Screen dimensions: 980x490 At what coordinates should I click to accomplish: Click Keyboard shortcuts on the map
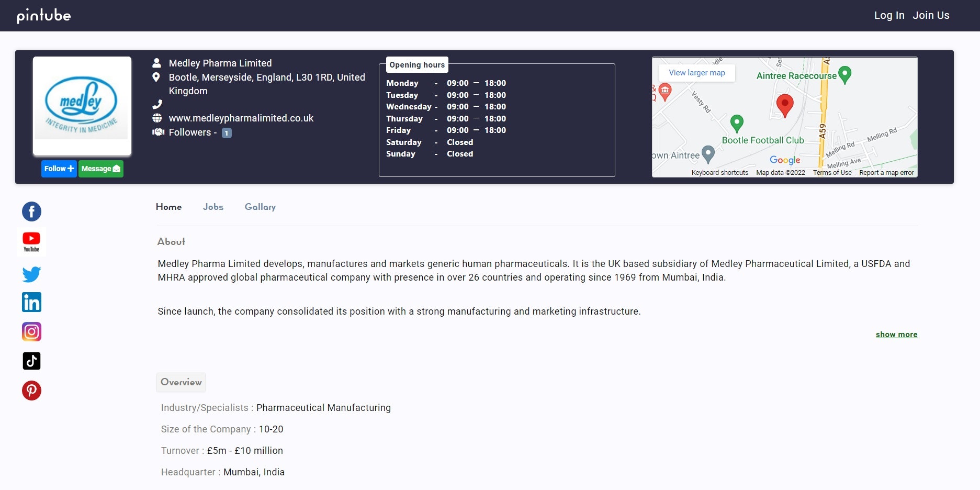720,173
